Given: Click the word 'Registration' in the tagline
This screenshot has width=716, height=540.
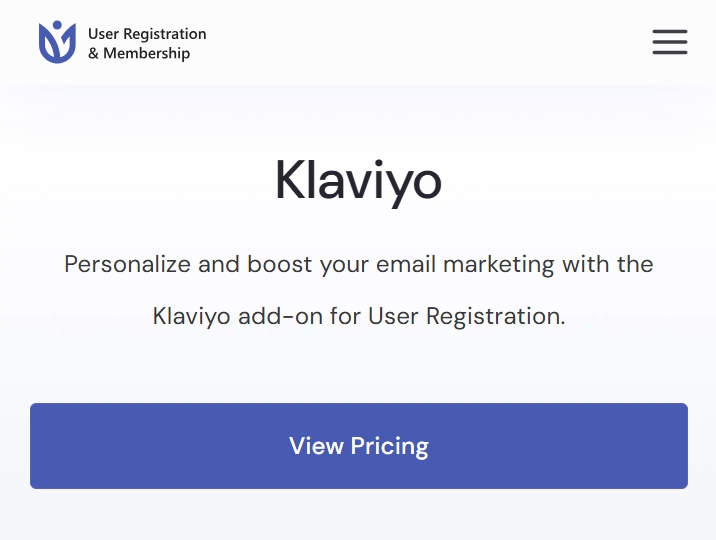Looking at the screenshot, I should point(493,316).
